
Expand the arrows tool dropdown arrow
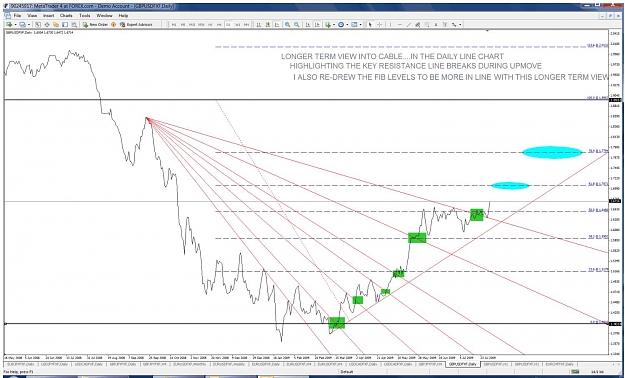[460, 24]
